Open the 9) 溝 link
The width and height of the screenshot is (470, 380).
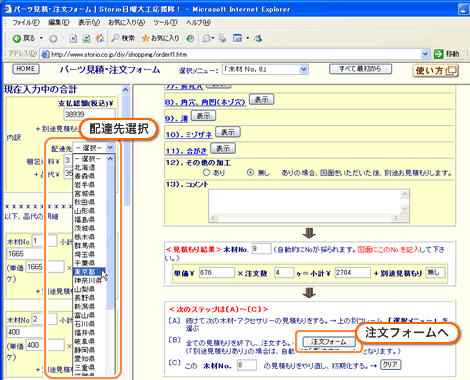tap(176, 118)
